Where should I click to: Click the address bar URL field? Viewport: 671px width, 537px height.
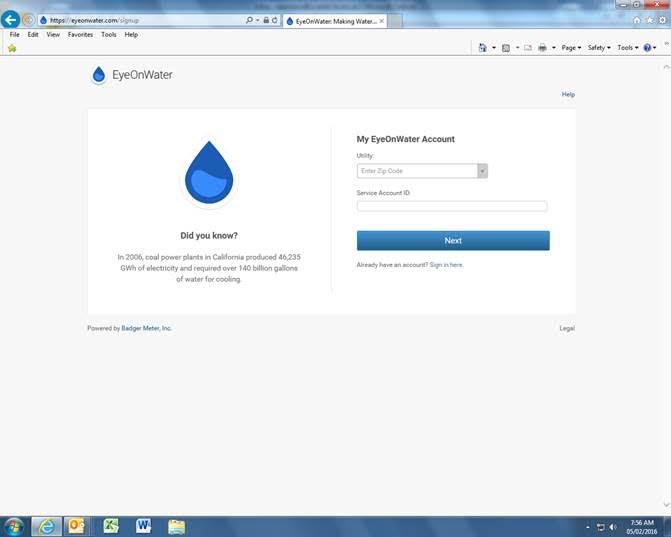tap(145, 20)
